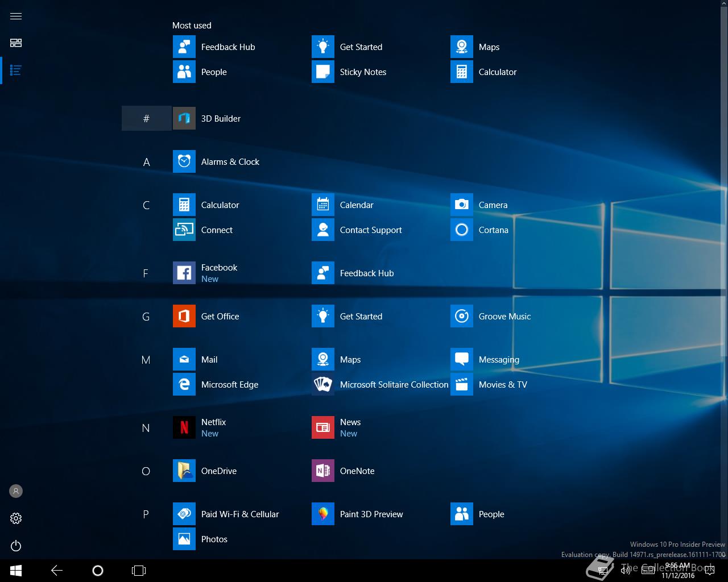Open Task View on the taskbar
The image size is (728, 582).
coord(139,571)
